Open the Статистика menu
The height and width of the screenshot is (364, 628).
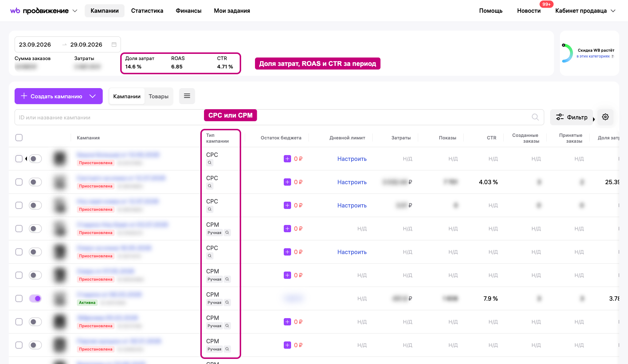tap(147, 11)
